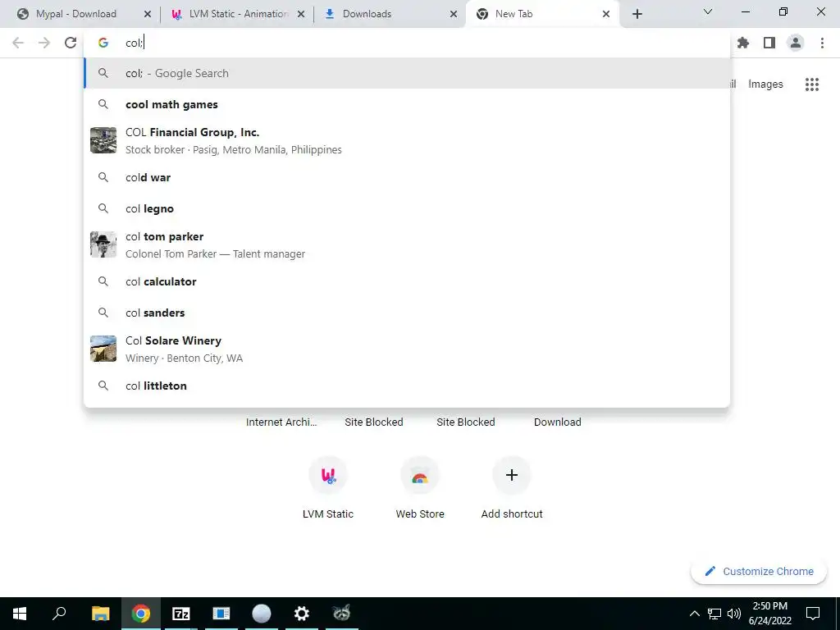
Task: Close the Downloads tab
Action: point(454,14)
